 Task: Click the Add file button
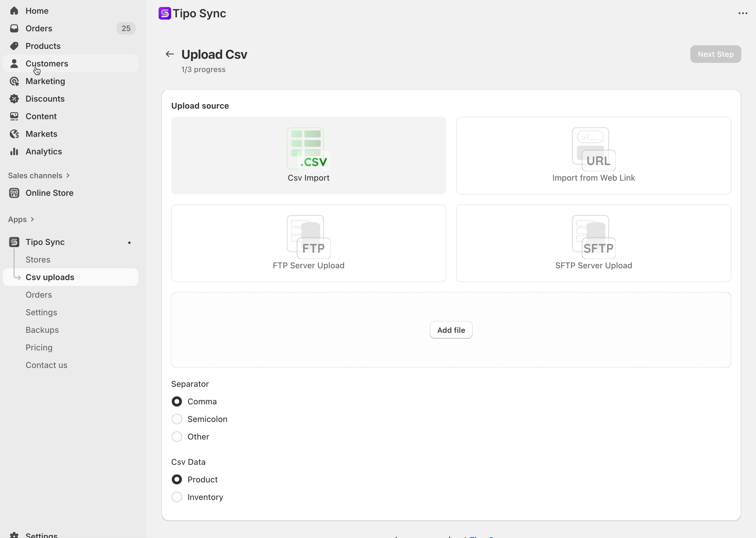(x=451, y=330)
